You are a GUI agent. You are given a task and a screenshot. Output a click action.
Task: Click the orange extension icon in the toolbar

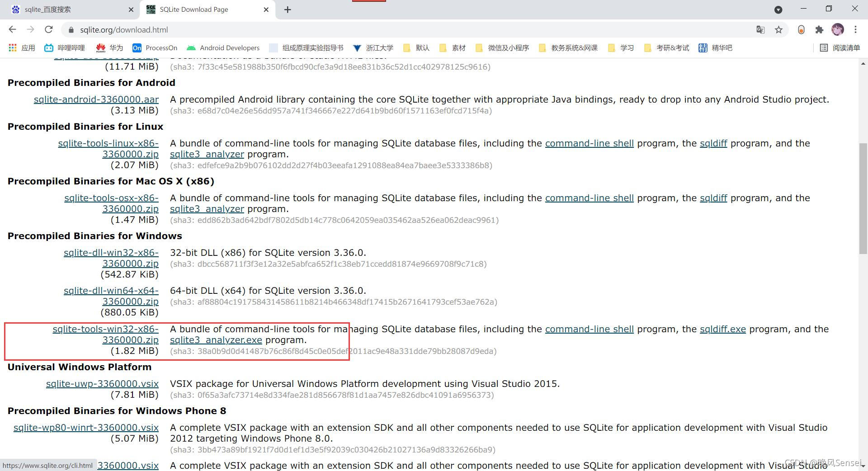(801, 29)
